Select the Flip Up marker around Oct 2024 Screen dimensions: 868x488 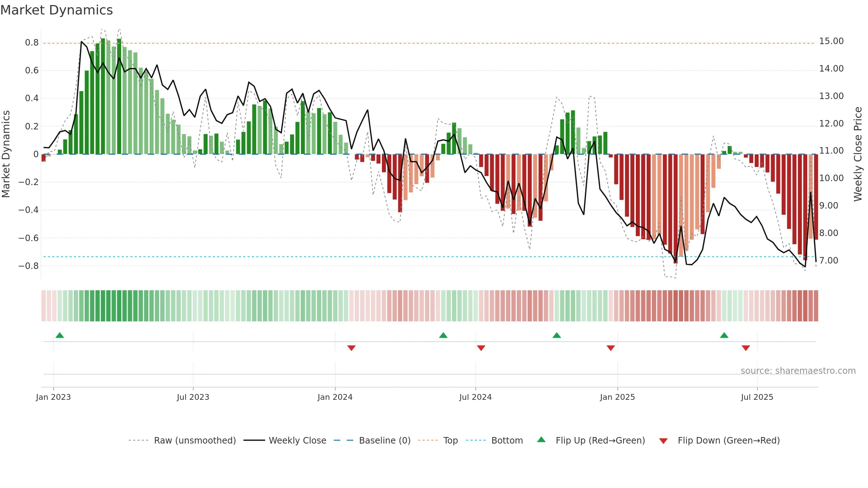557,335
